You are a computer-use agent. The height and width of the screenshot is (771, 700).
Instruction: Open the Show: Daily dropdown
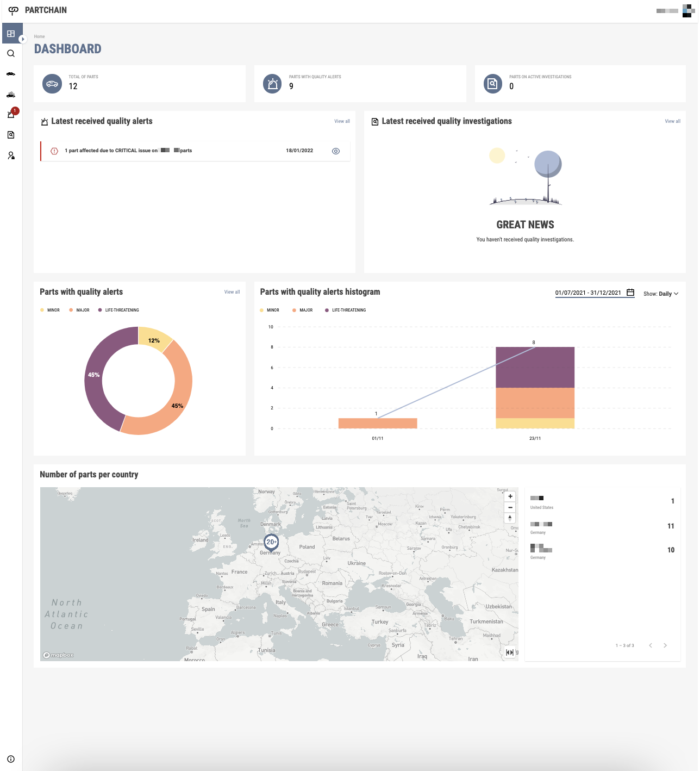[661, 294]
